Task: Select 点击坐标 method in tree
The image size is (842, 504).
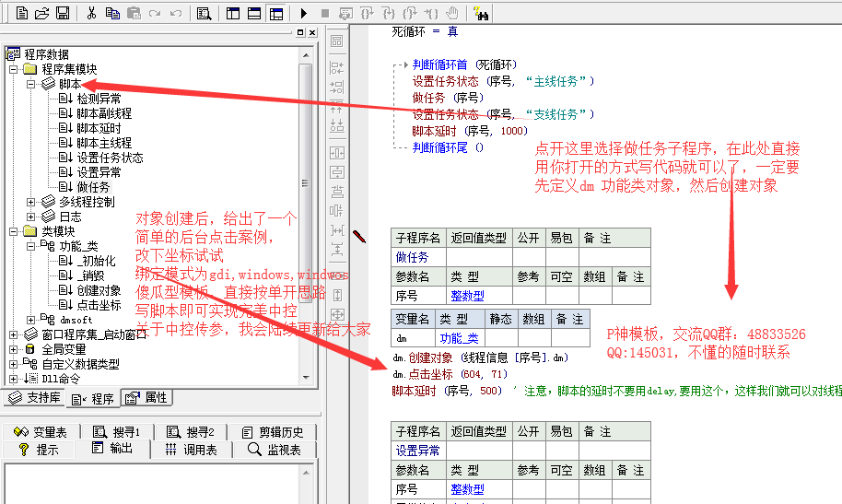Action: click(99, 305)
